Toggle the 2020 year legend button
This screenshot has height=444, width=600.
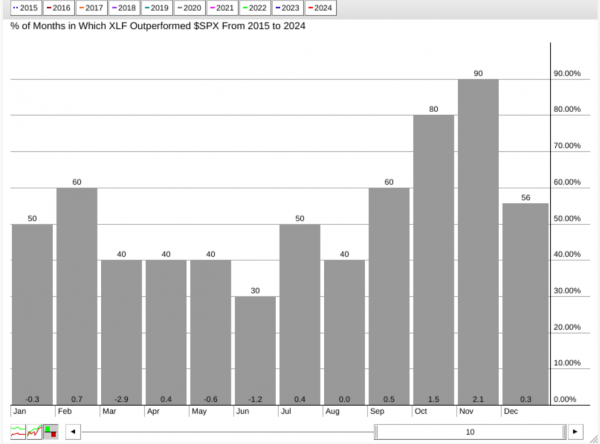point(189,8)
